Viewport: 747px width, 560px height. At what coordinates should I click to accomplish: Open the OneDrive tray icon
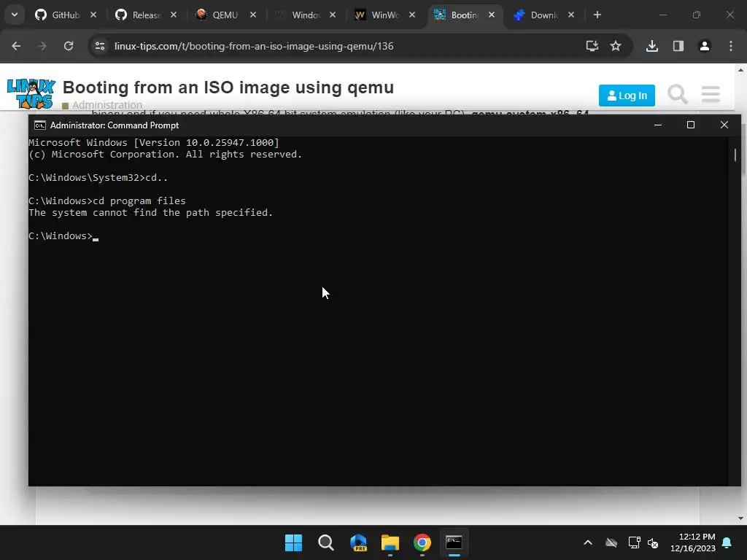click(611, 542)
